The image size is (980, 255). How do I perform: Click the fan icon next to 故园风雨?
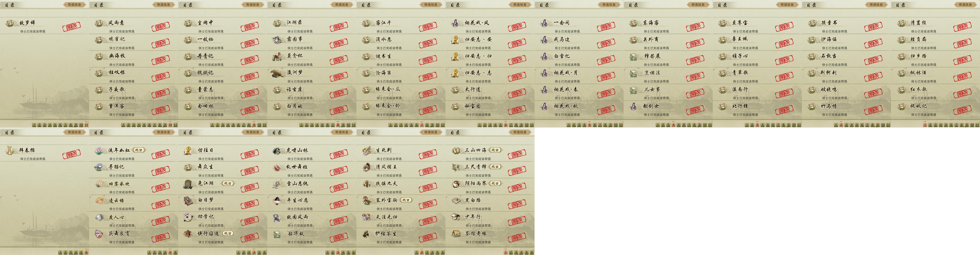click(277, 217)
